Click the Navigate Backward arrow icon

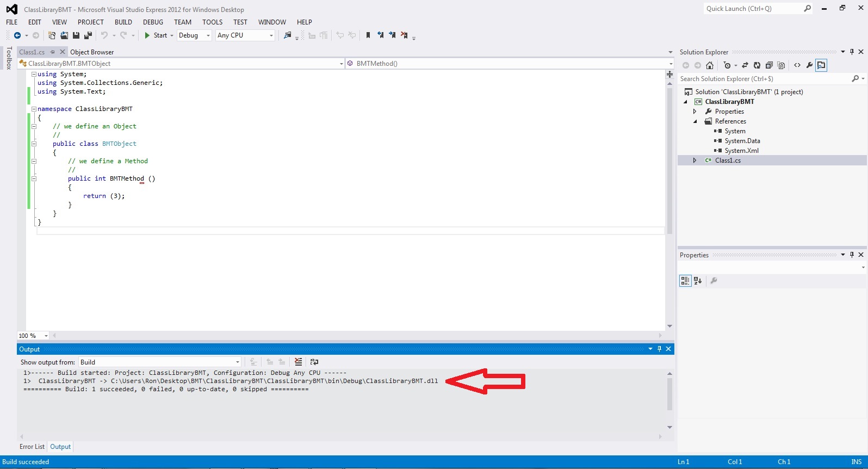pyautogui.click(x=17, y=35)
